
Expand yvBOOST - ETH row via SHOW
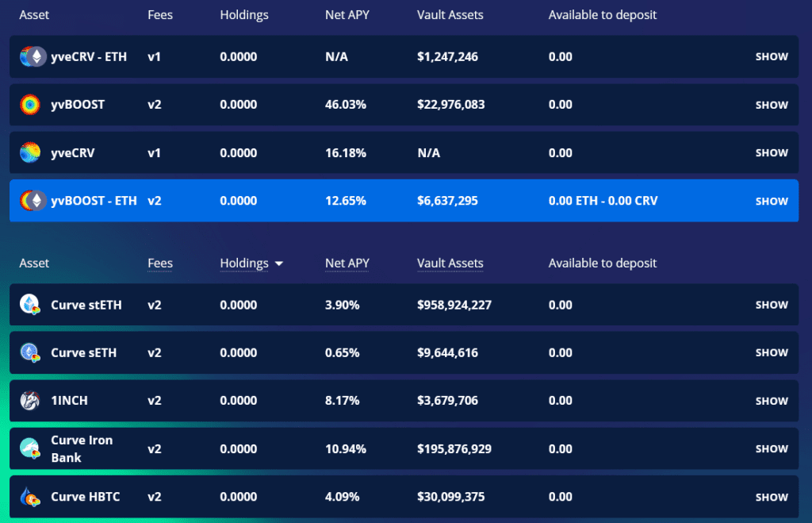point(772,201)
